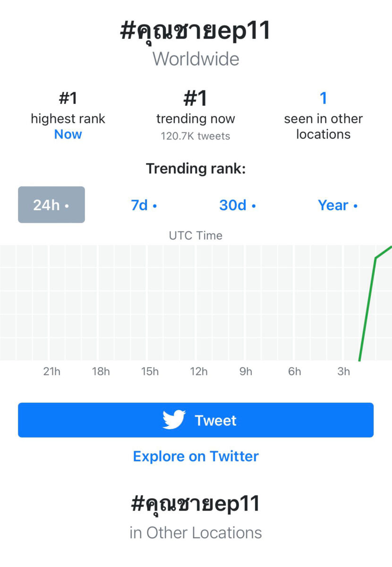The image size is (392, 567).
Task: Show the Year trending rank
Action: tap(337, 205)
